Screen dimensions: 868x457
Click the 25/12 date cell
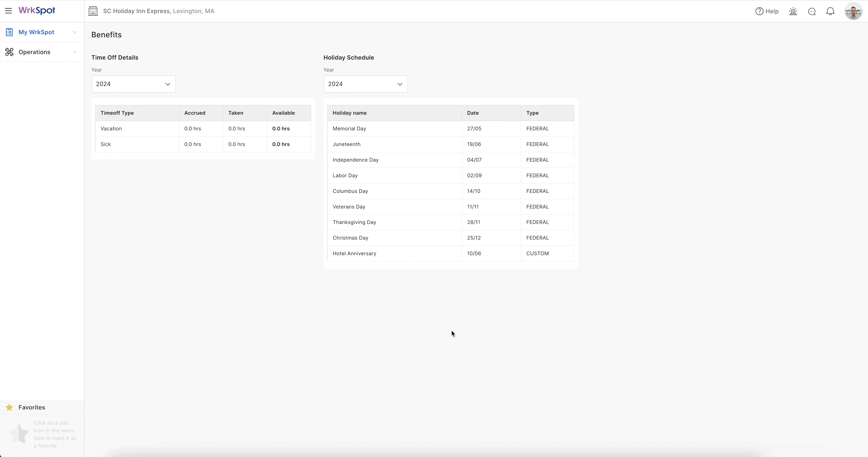pyautogui.click(x=491, y=238)
